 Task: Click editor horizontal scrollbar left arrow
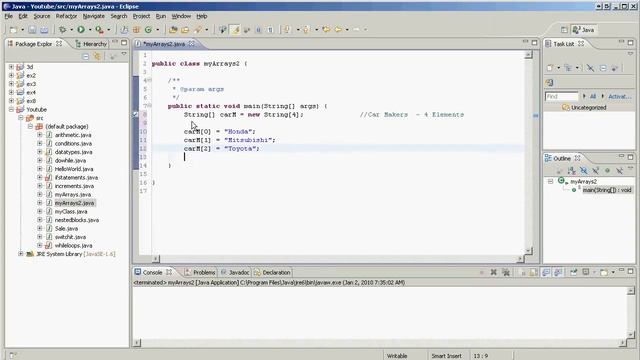pyautogui.click(x=156, y=259)
